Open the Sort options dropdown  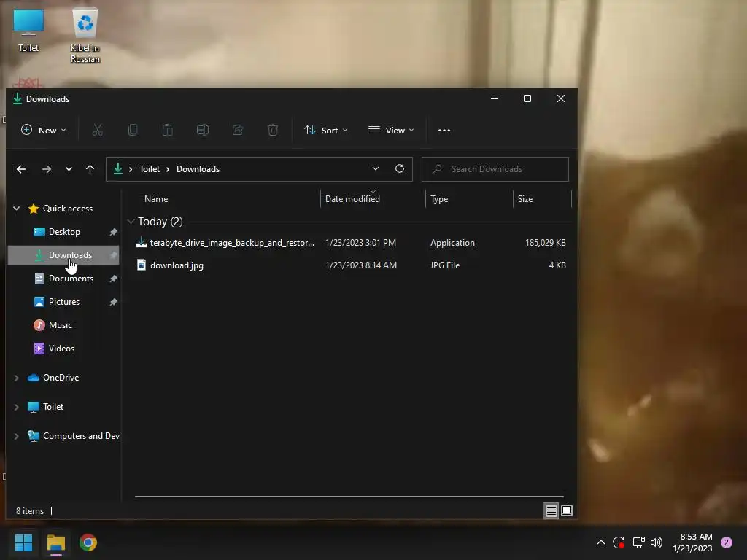[x=326, y=130]
